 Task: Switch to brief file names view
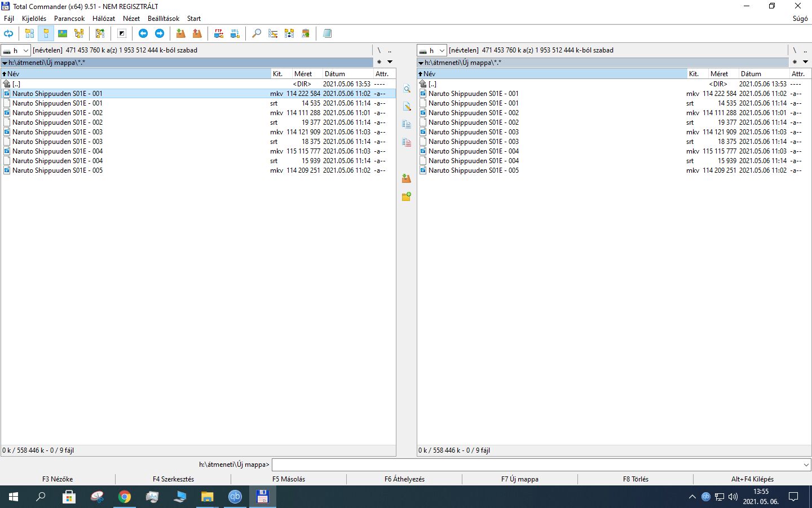29,34
